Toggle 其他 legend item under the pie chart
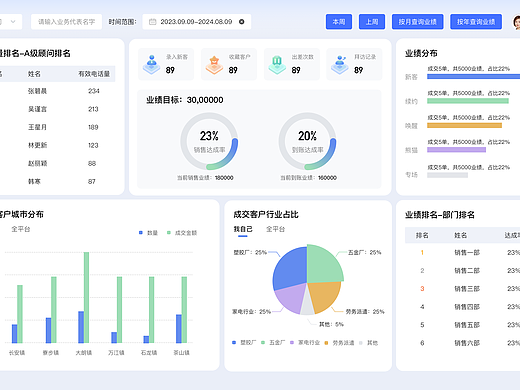This screenshot has width=520, height=390. (x=369, y=343)
